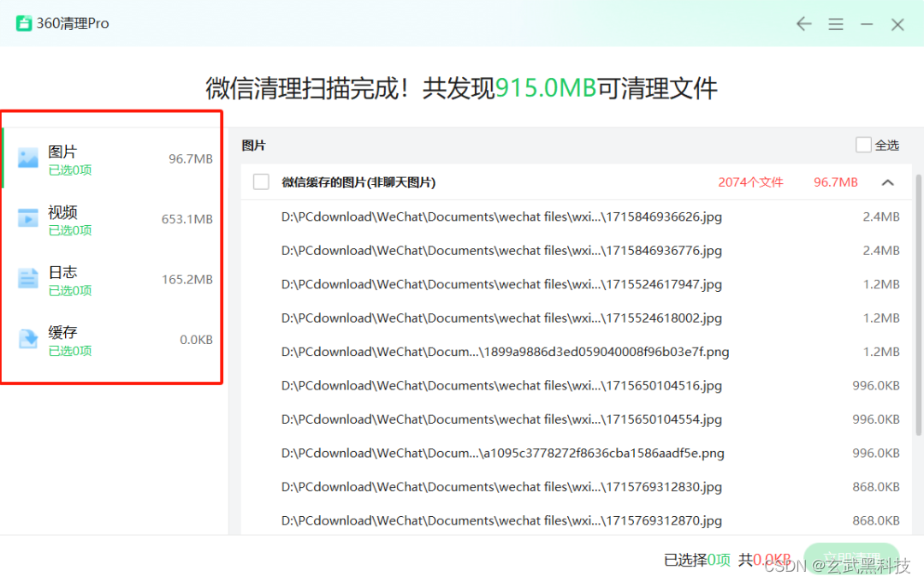
Task: Close the 360清理Pro window
Action: point(897,24)
